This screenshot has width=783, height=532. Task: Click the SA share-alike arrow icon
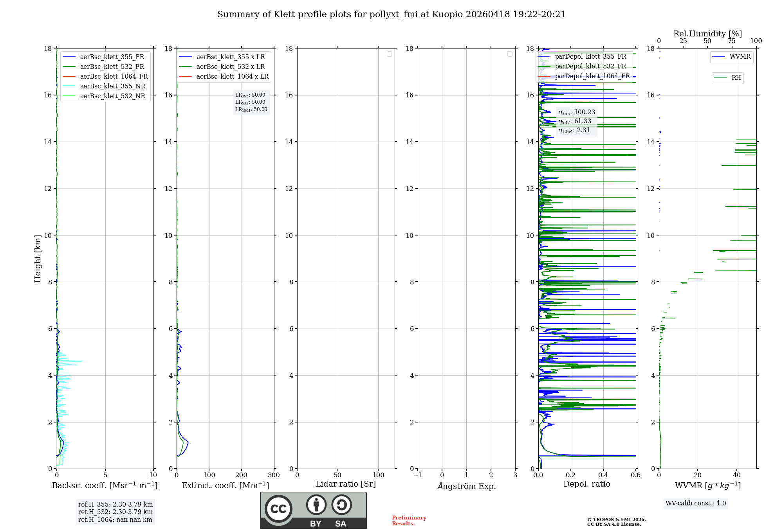341,505
